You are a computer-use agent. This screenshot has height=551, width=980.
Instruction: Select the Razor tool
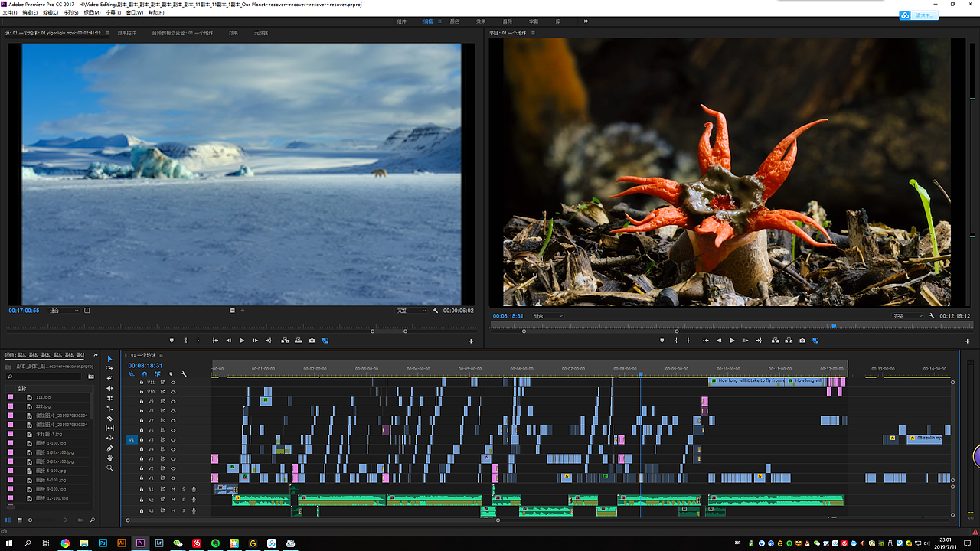coord(109,419)
